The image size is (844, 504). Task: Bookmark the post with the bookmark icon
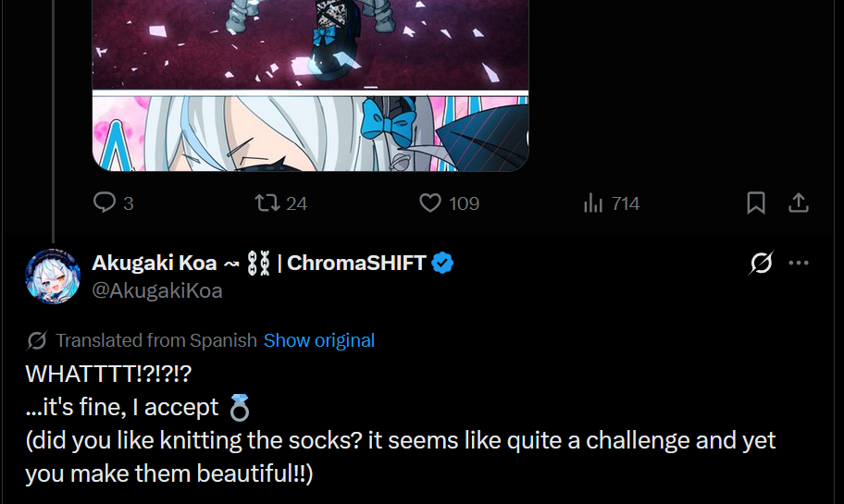coord(756,203)
